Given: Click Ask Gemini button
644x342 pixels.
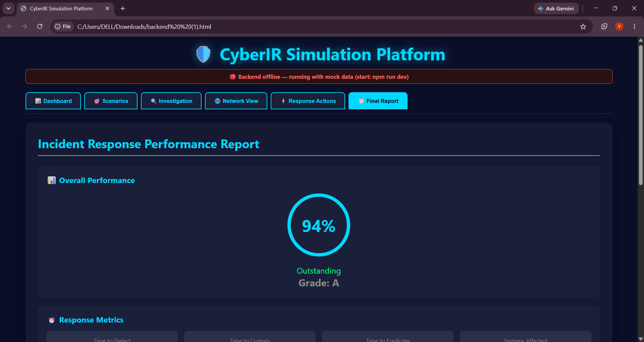Looking at the screenshot, I should 556,8.
